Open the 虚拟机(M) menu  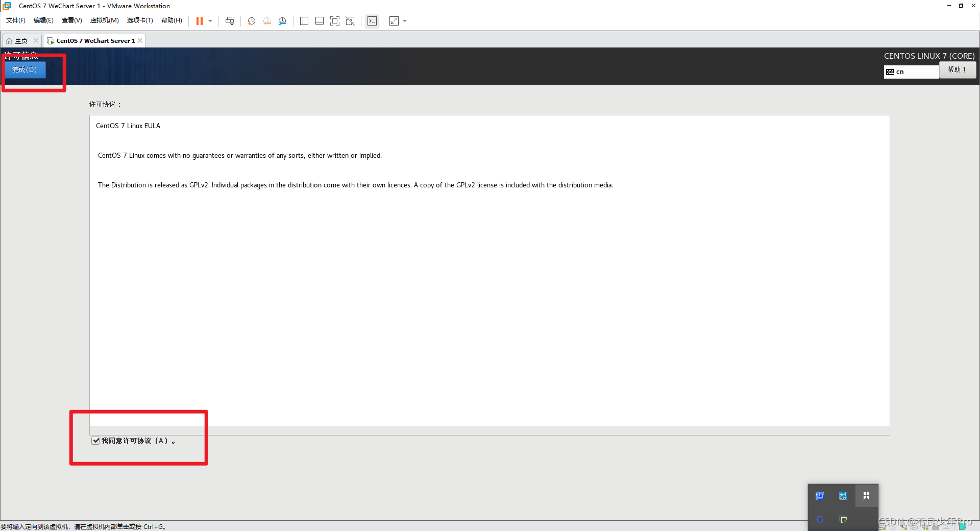[105, 20]
